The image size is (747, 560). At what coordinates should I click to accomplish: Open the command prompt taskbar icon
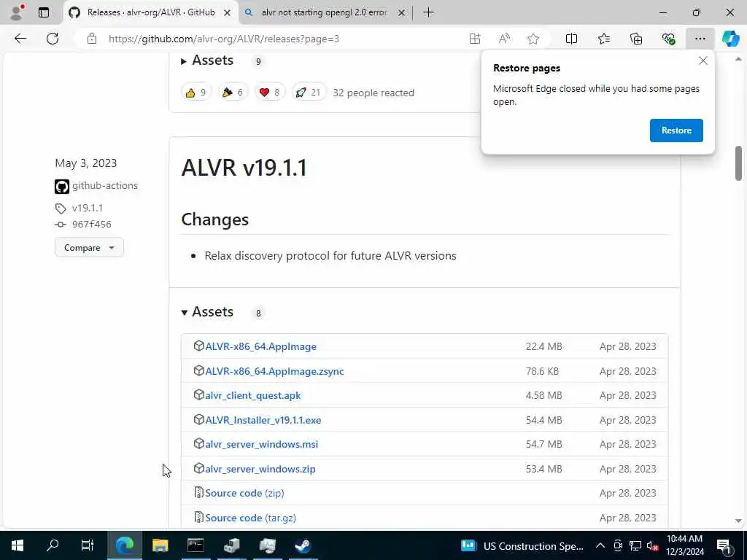[x=196, y=545]
